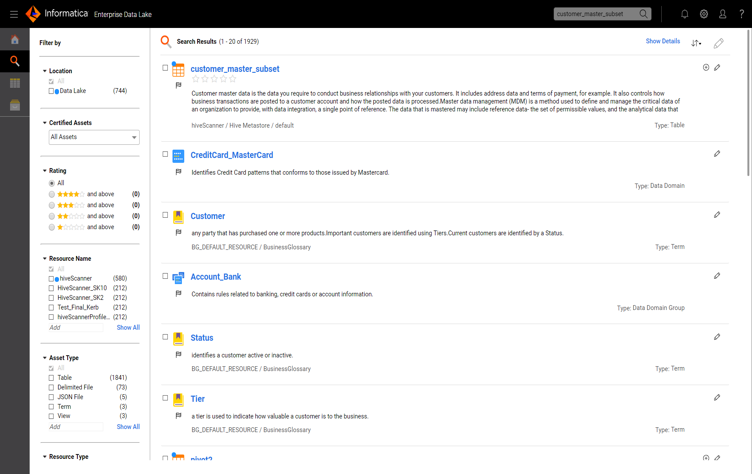752x474 pixels.
Task: Open the data grid icon in the sidebar
Action: pos(15,83)
